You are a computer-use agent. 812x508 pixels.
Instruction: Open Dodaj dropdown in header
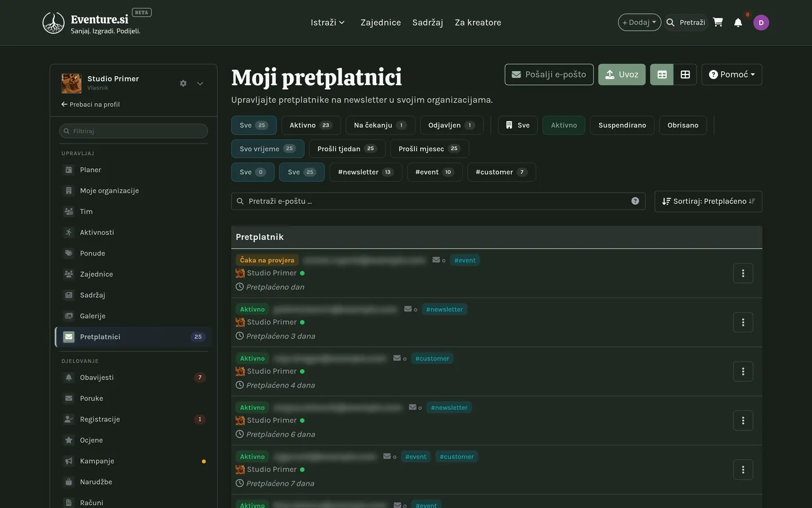639,23
